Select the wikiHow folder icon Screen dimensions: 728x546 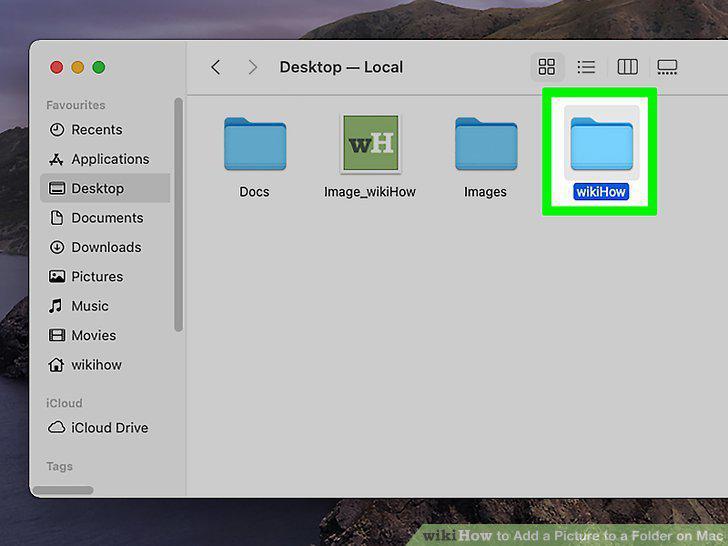(x=601, y=144)
